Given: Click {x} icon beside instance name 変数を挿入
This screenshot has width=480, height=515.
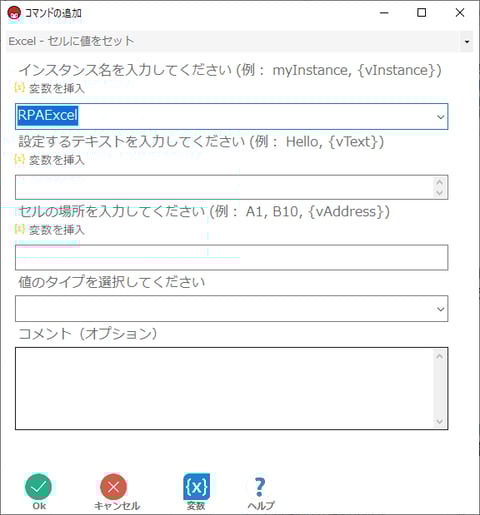Looking at the screenshot, I should [20, 88].
